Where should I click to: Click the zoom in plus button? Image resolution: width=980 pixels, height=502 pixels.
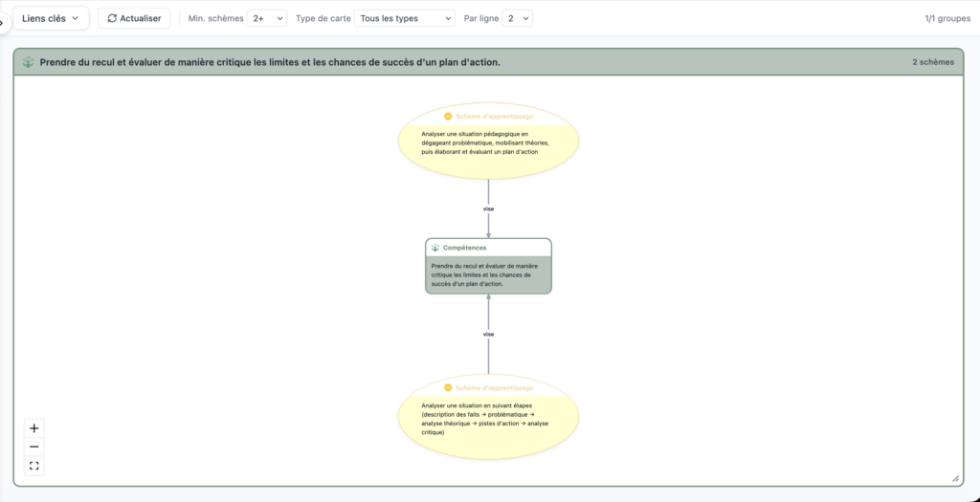pos(34,428)
